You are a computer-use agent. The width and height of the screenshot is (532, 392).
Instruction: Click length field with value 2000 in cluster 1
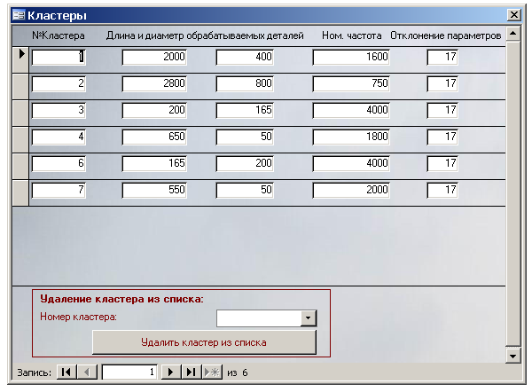[x=154, y=57]
